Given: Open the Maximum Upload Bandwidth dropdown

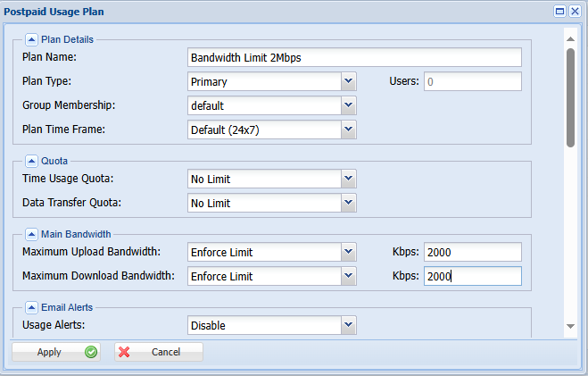Looking at the screenshot, I should coord(349,252).
